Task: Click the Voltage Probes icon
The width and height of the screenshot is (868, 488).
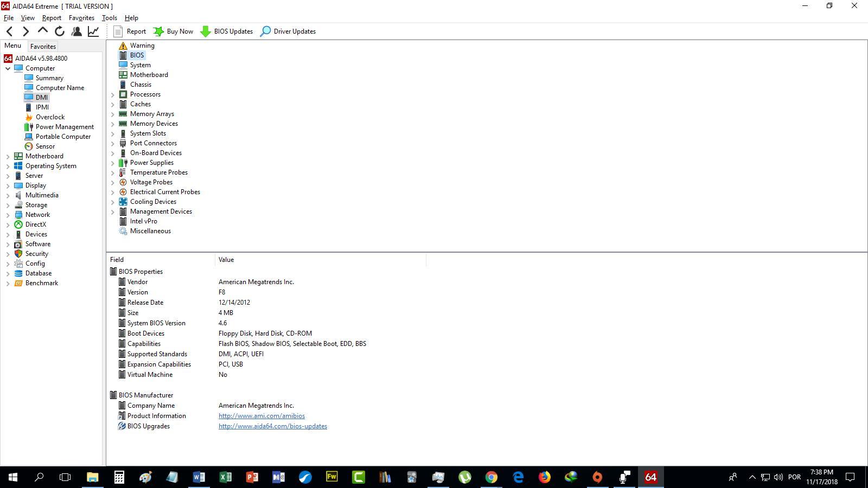Action: pyautogui.click(x=123, y=182)
